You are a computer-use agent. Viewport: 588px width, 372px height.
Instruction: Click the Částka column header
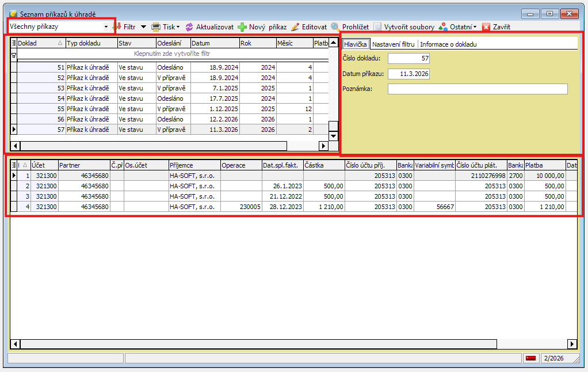coord(323,165)
